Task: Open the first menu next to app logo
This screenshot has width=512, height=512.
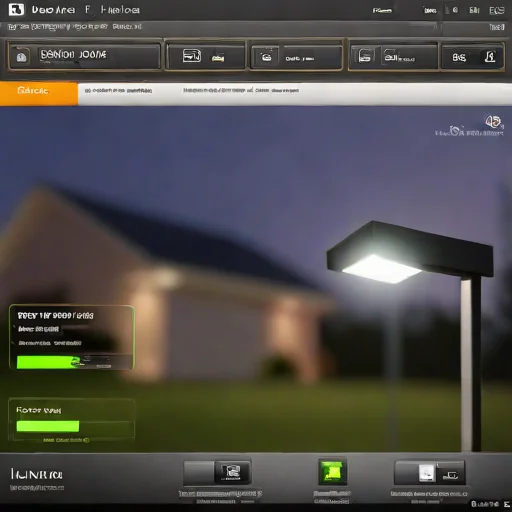Action: (x=53, y=10)
